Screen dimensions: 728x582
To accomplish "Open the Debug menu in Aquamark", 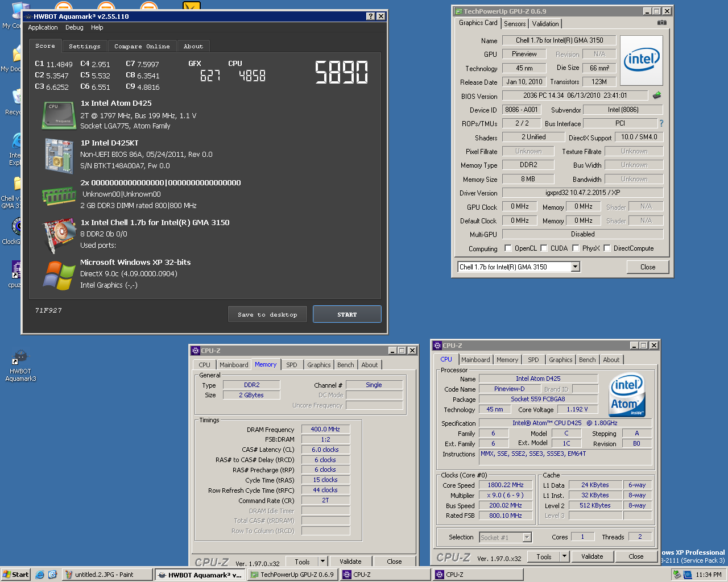I will (x=75, y=27).
